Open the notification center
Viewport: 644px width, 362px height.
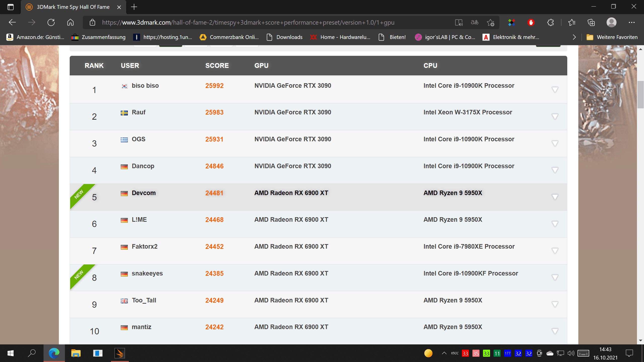629,353
